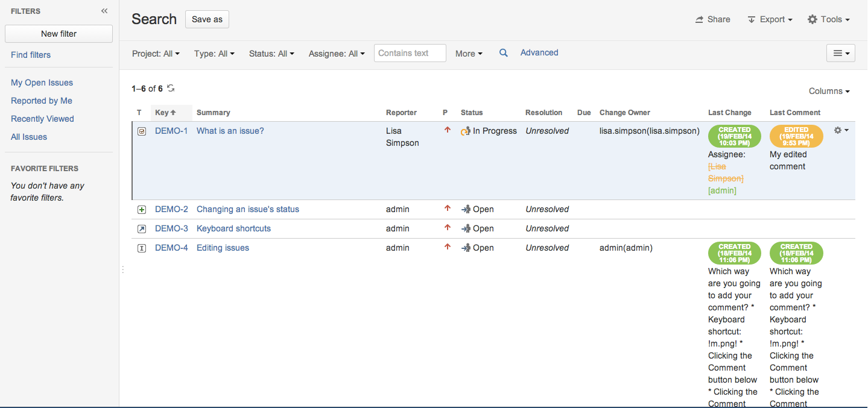Image resolution: width=868 pixels, height=408 pixels.
Task: Open the 'Keyboard shortcuts' summary link
Action: point(233,228)
